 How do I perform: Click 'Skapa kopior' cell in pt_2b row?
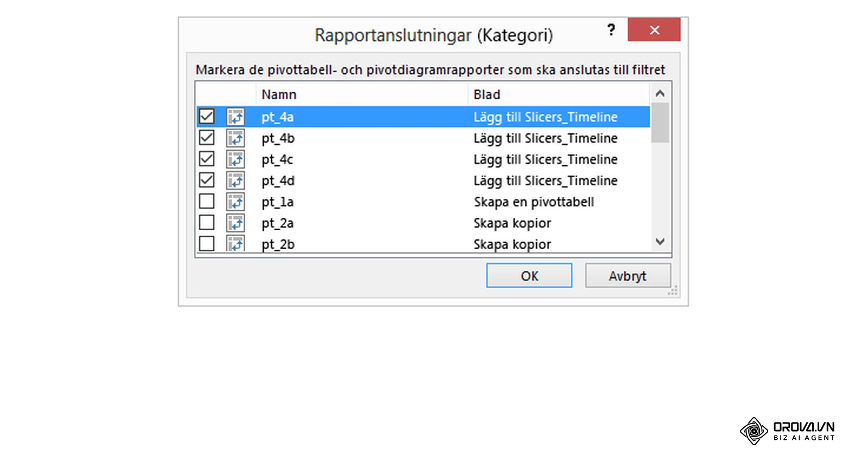pos(512,244)
